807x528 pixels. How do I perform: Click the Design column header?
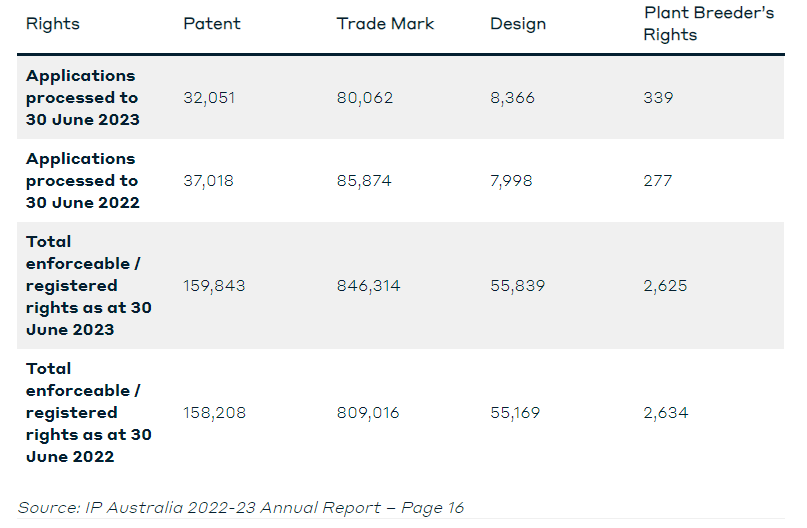(518, 24)
